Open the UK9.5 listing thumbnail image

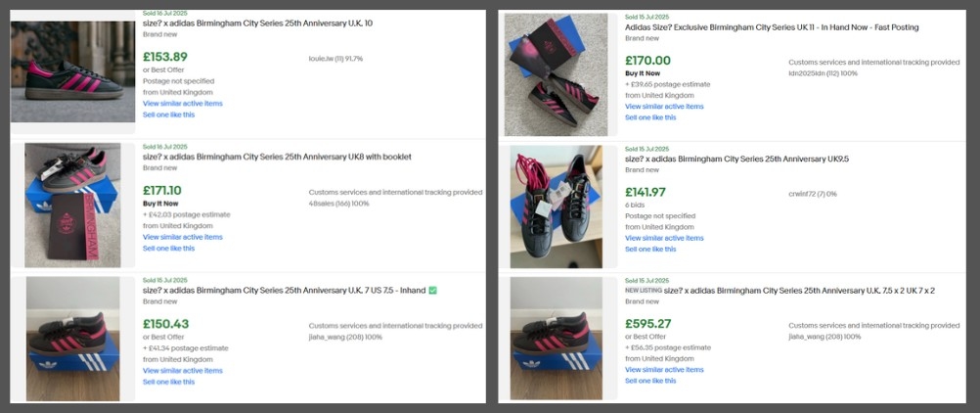tap(556, 206)
